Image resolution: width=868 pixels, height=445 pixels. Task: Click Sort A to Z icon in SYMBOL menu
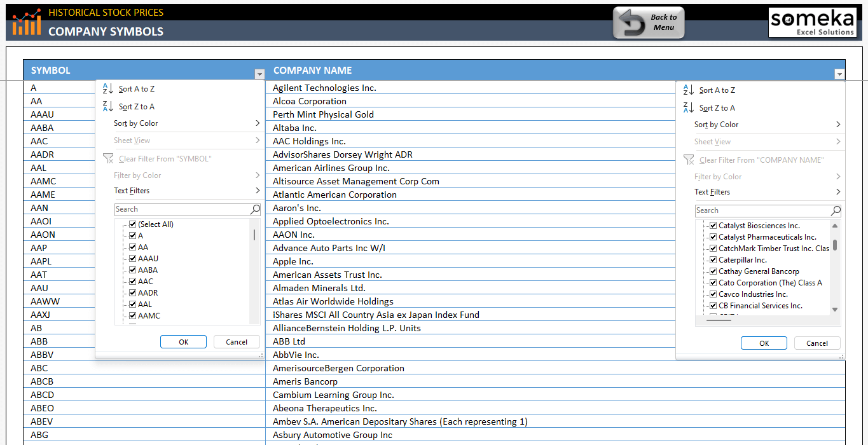[108, 89]
